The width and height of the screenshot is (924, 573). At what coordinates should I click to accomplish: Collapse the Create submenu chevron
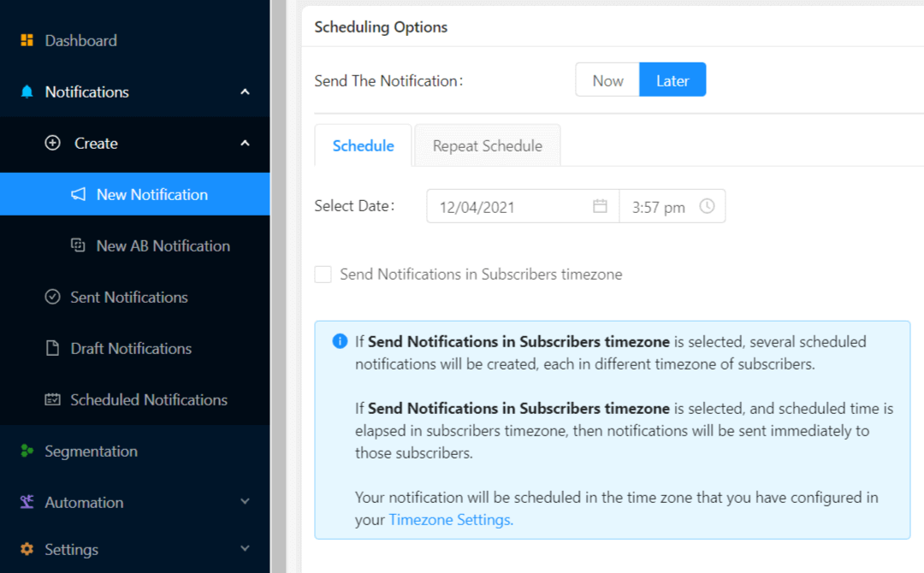[245, 143]
